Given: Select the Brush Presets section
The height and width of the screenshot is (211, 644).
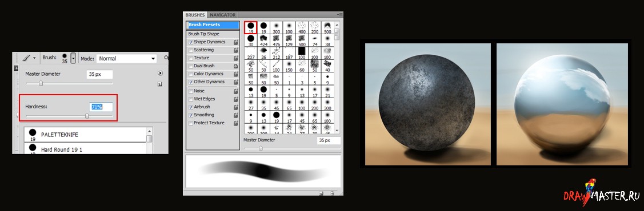Looking at the screenshot, I should [213, 25].
